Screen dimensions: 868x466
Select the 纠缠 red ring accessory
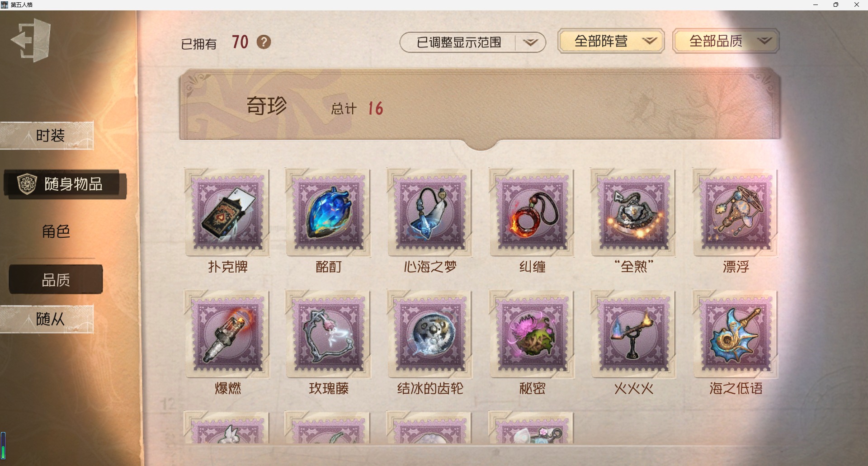click(532, 212)
